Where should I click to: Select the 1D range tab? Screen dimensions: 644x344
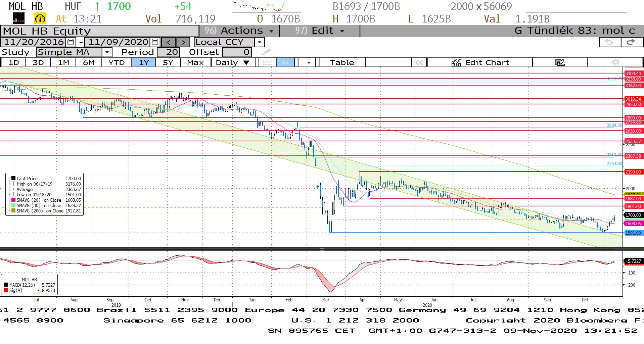(13, 62)
